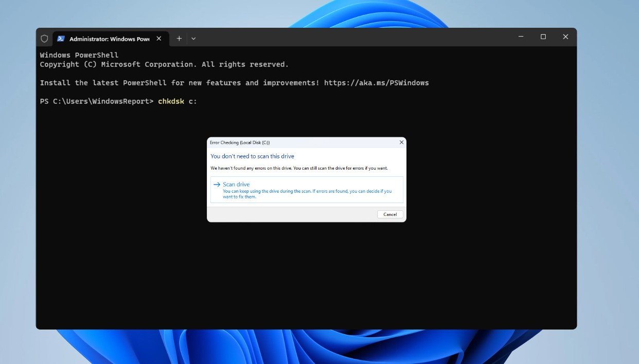Maximize the Windows Terminal window
This screenshot has height=364, width=639.
tap(543, 37)
